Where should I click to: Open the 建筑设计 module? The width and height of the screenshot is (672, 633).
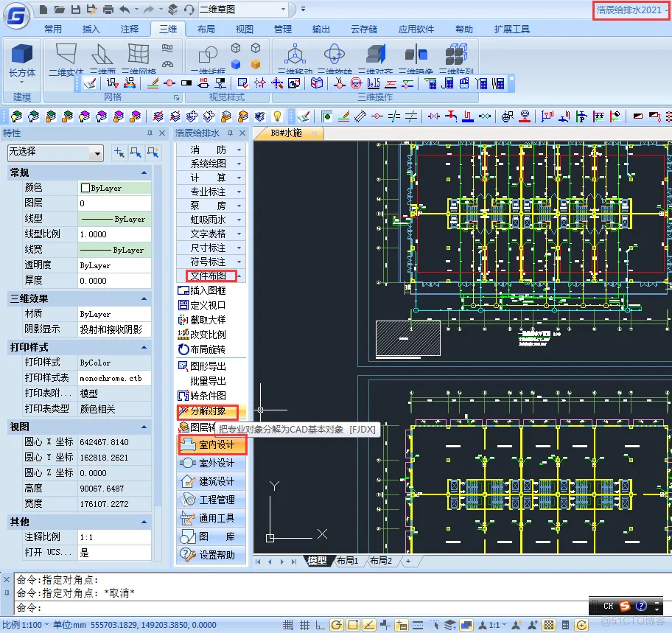click(211, 481)
